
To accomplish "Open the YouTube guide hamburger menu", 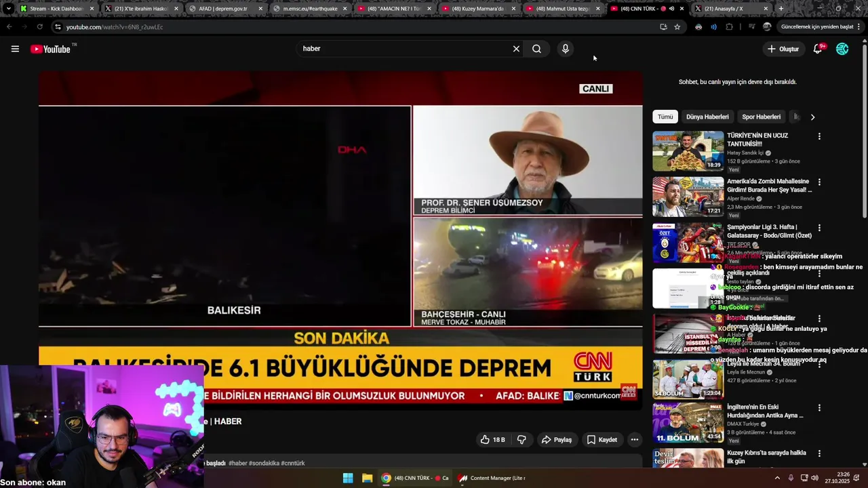I will [15, 49].
